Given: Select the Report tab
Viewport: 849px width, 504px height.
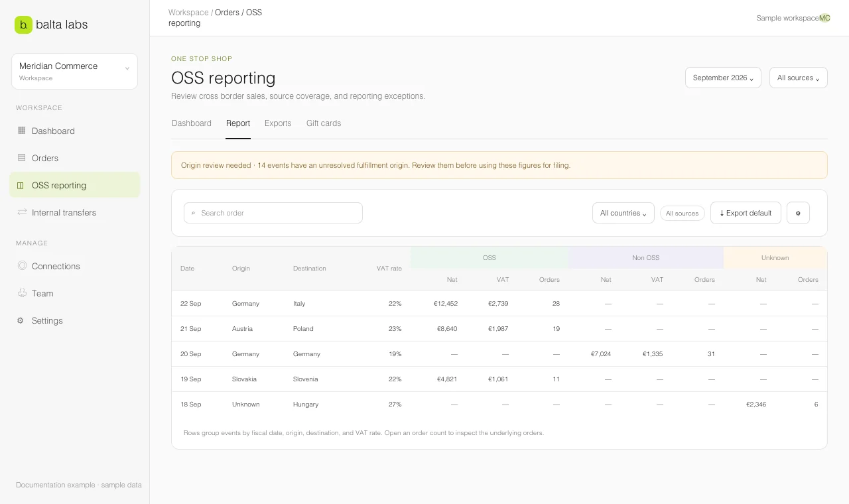Looking at the screenshot, I should tap(238, 123).
